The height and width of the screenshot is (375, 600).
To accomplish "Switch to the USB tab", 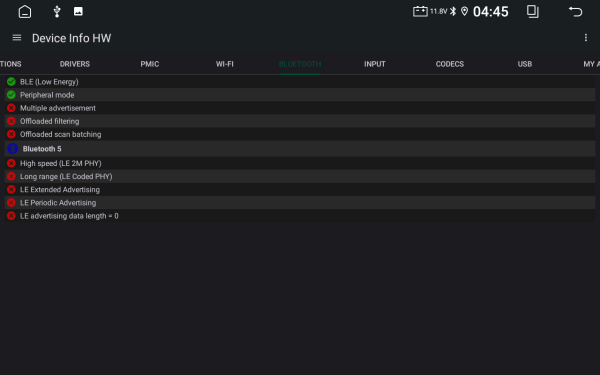I will tap(525, 64).
